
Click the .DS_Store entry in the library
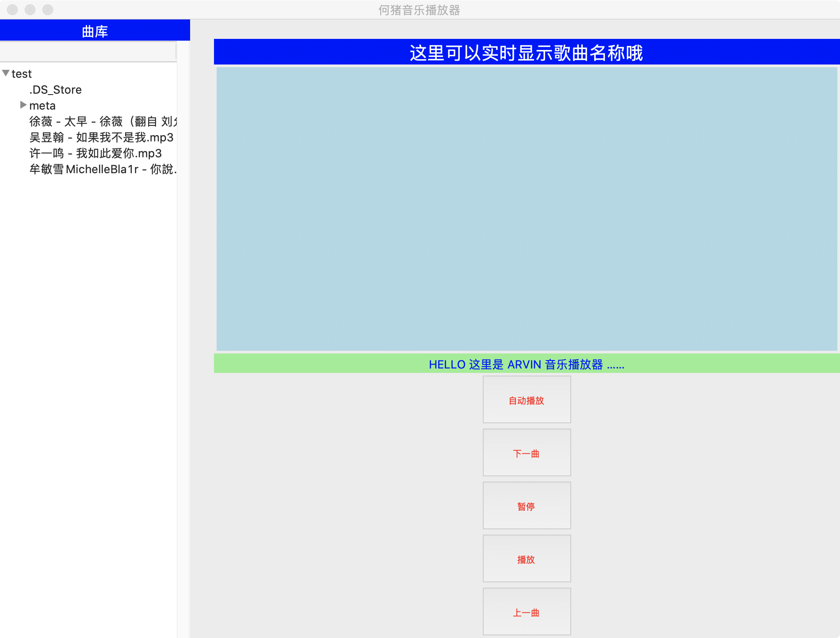(x=55, y=90)
